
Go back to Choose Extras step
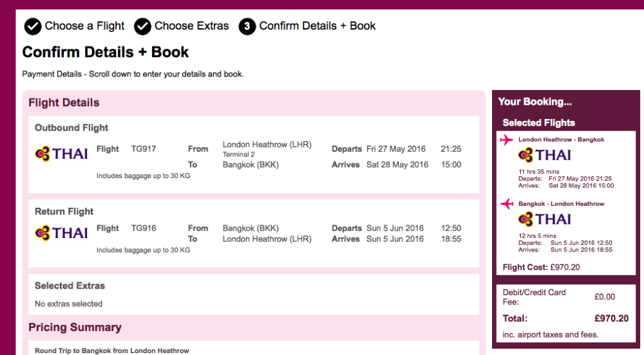[x=191, y=26]
